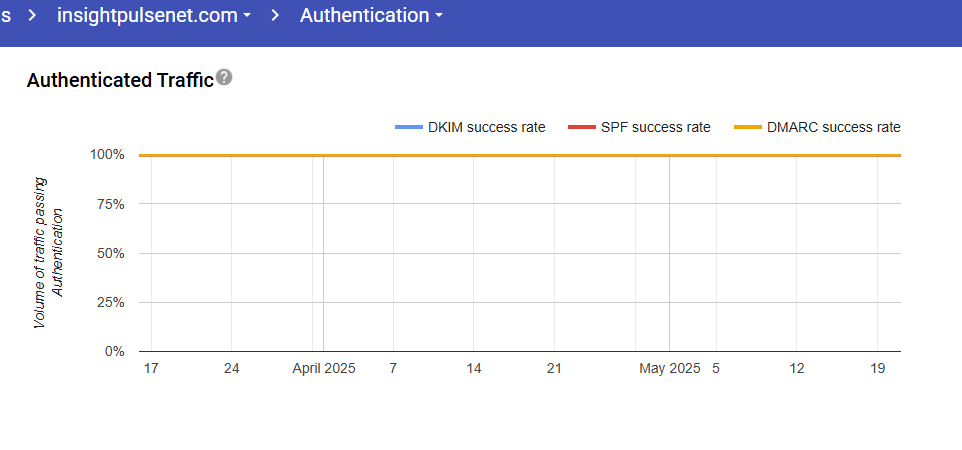Click the orange DMARC legend line marker
The image size is (962, 450).
(748, 127)
